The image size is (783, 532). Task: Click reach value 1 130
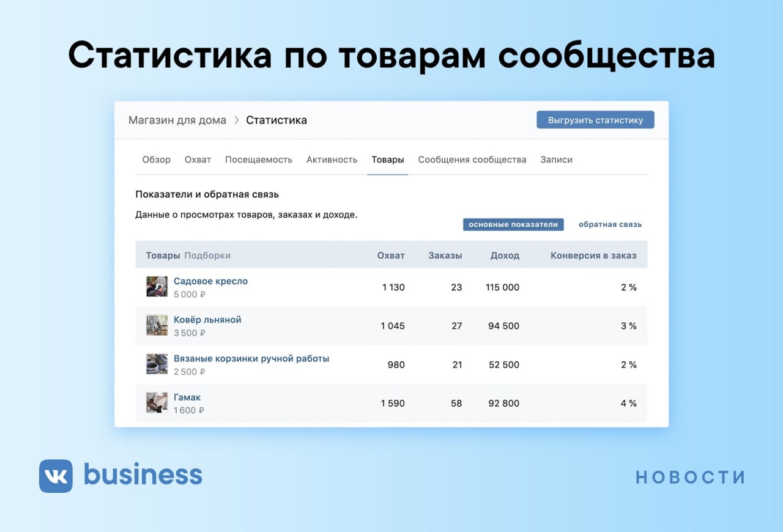coord(393,287)
